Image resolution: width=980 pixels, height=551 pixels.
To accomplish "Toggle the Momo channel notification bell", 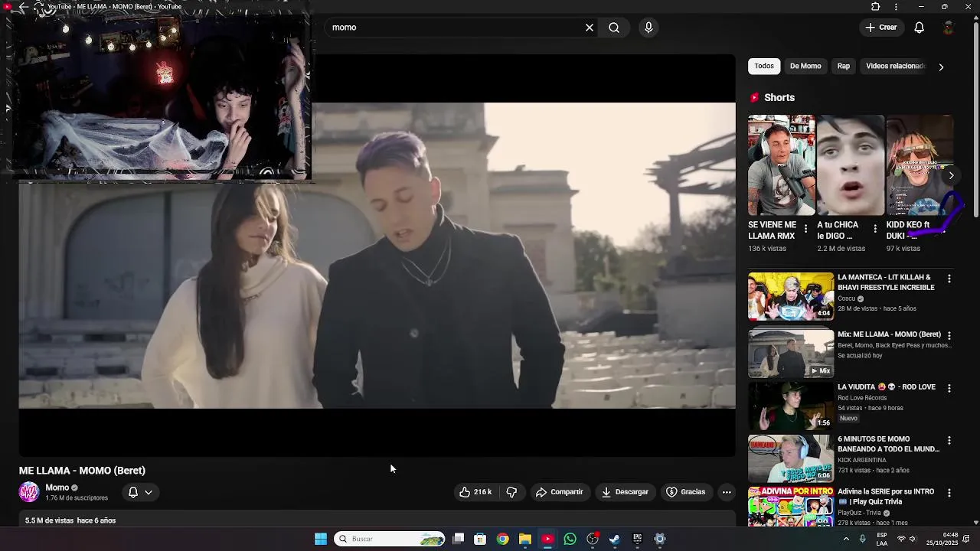I will point(132,492).
